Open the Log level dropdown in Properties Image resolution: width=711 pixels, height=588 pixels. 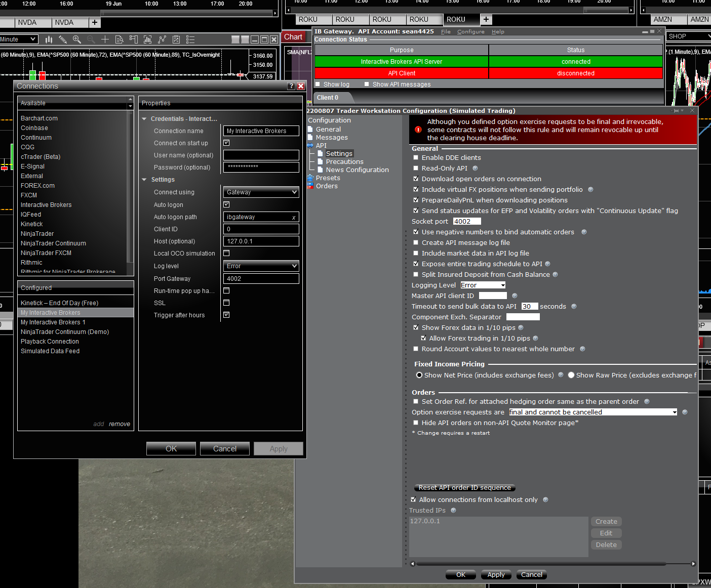point(261,266)
